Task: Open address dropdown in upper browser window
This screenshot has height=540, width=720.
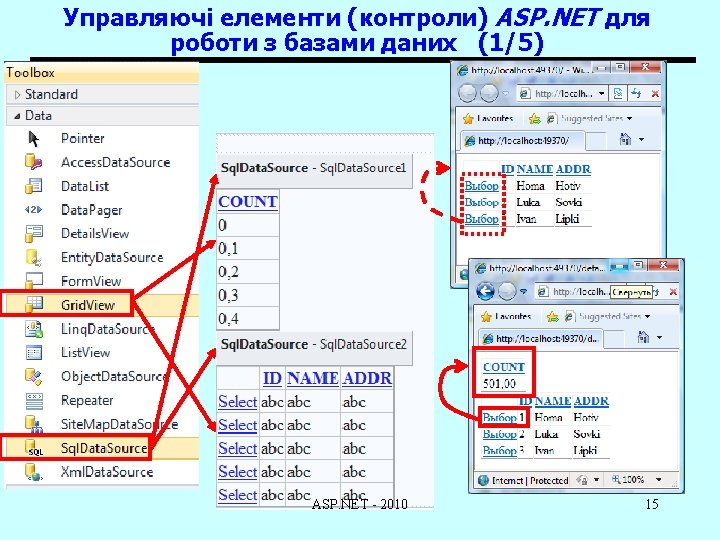Action: pos(601,94)
